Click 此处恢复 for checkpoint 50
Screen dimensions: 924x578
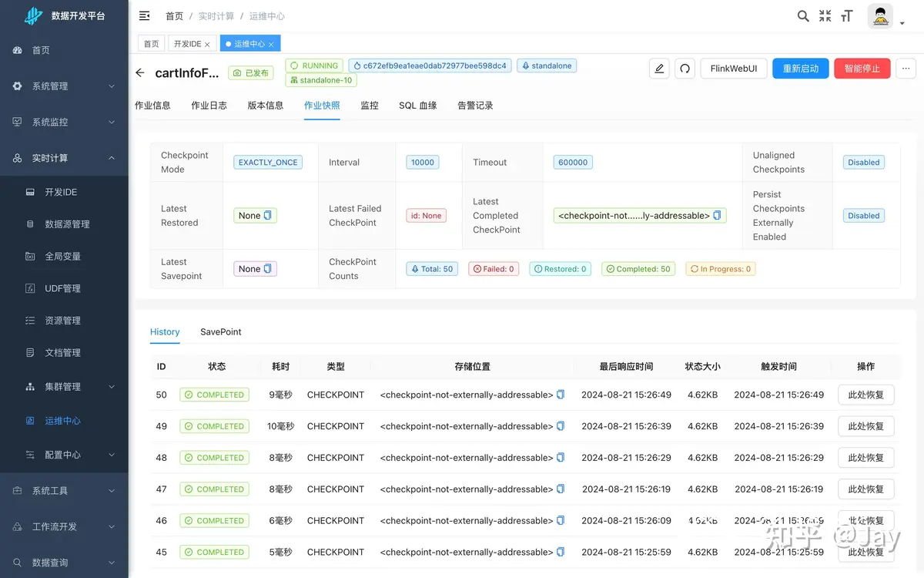point(865,395)
